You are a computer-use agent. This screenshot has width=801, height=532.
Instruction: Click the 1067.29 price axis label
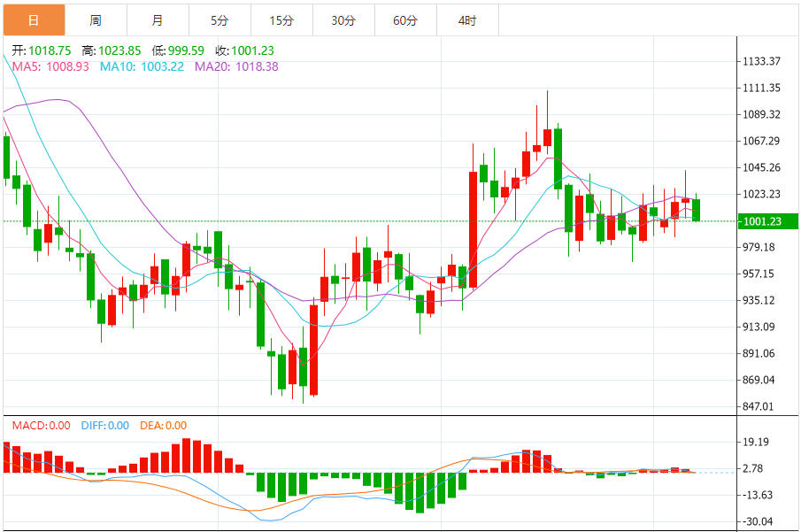point(761,141)
